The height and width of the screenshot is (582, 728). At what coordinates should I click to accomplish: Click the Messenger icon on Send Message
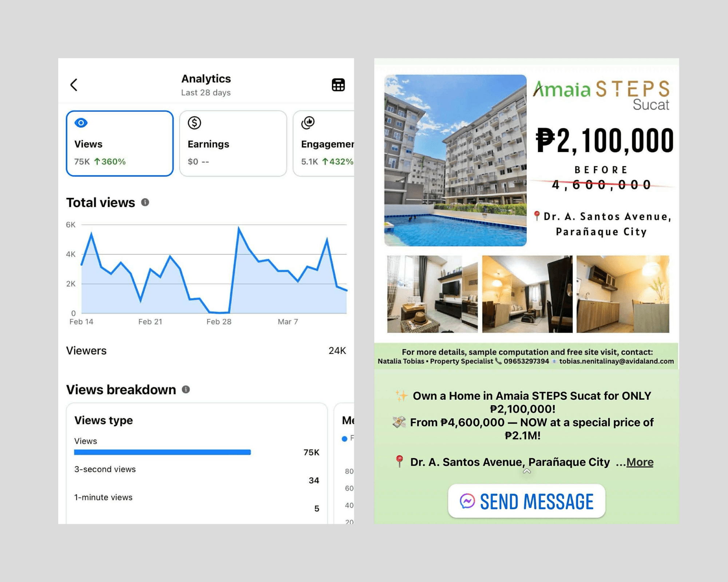(x=467, y=501)
